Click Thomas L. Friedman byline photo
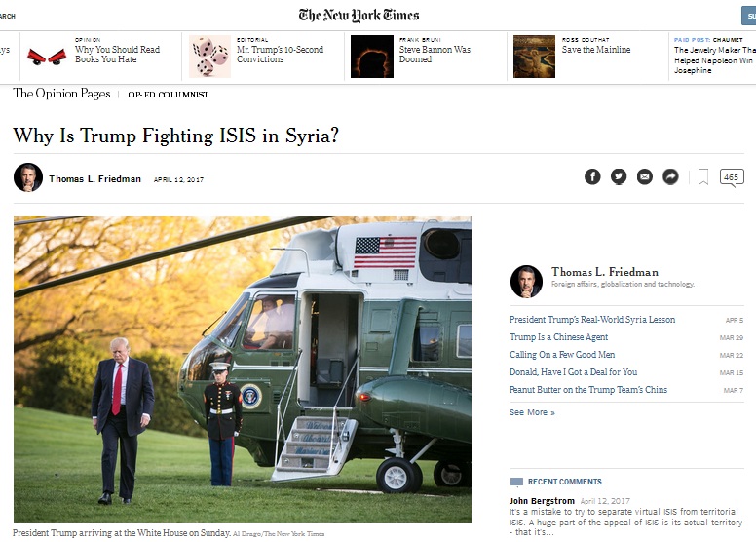This screenshot has width=756, height=542. coord(28,177)
